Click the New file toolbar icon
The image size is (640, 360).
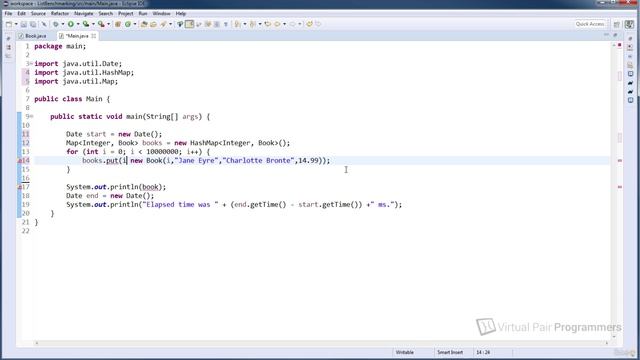click(9, 24)
